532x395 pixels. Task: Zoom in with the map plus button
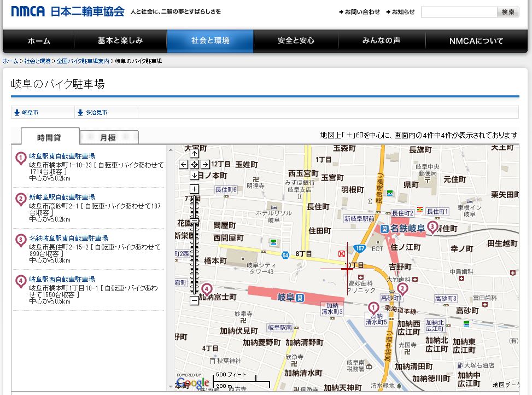pos(194,189)
